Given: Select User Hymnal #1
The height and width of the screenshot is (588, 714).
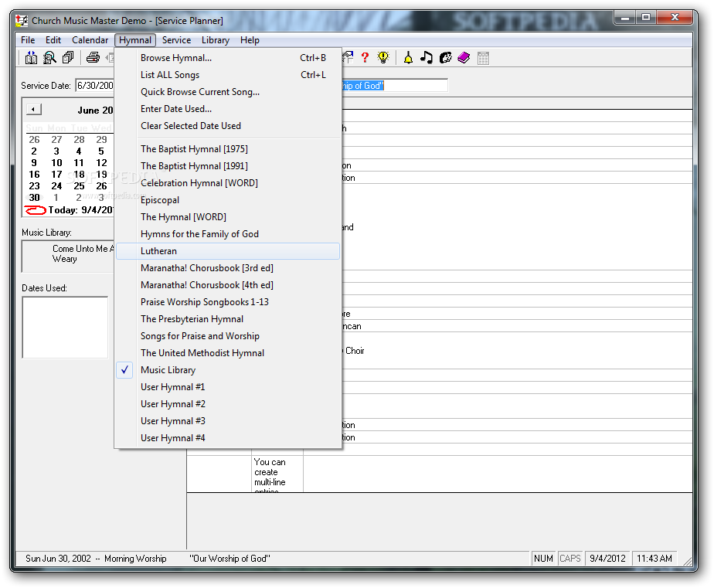Looking at the screenshot, I should tap(228, 387).
